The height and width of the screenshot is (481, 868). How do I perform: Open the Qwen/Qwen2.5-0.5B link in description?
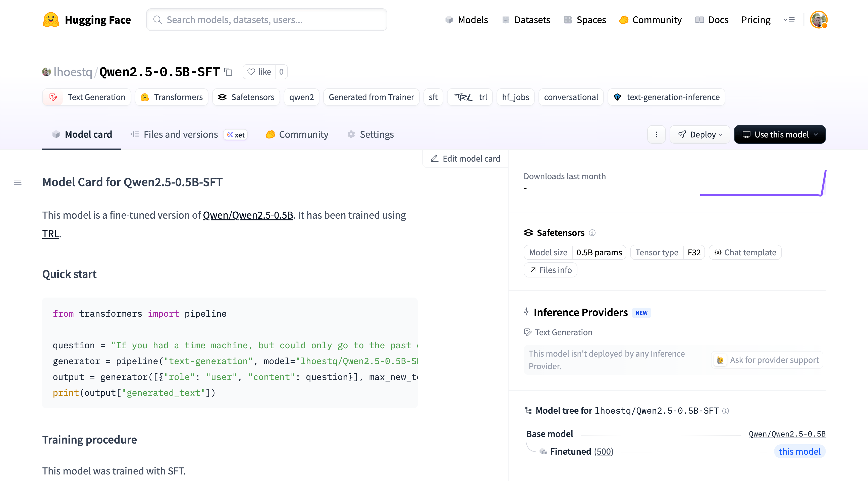tap(248, 215)
